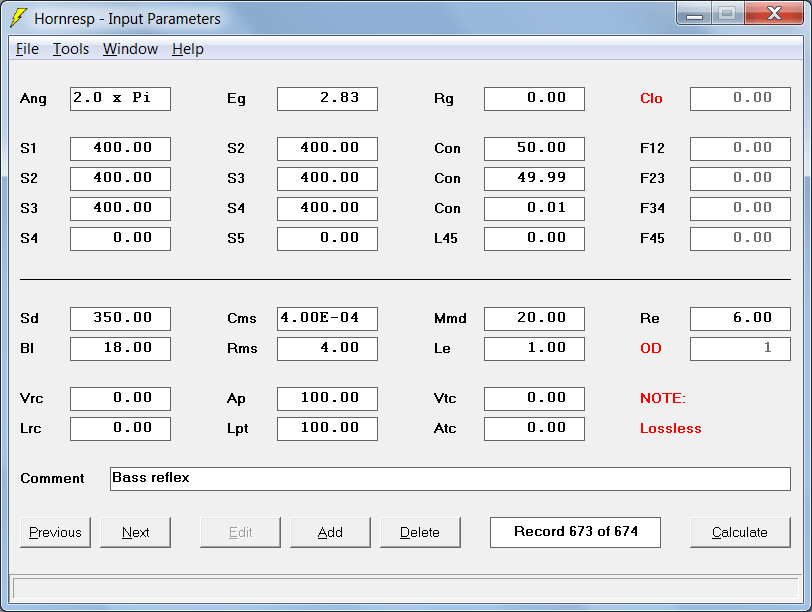
Task: Click the greyed Edit button
Action: pyautogui.click(x=240, y=532)
